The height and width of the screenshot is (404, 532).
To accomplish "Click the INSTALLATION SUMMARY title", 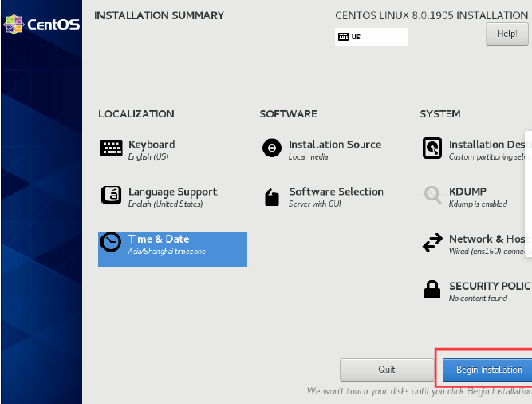I will (x=160, y=16).
